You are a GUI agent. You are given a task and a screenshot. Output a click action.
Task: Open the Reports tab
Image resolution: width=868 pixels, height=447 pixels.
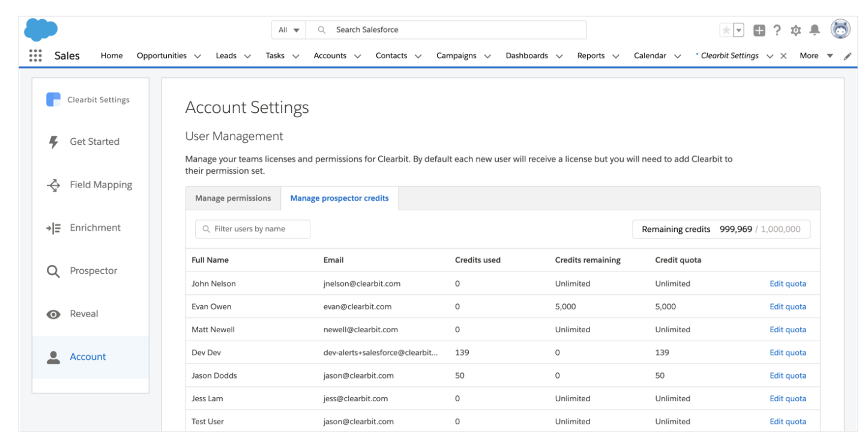click(591, 56)
